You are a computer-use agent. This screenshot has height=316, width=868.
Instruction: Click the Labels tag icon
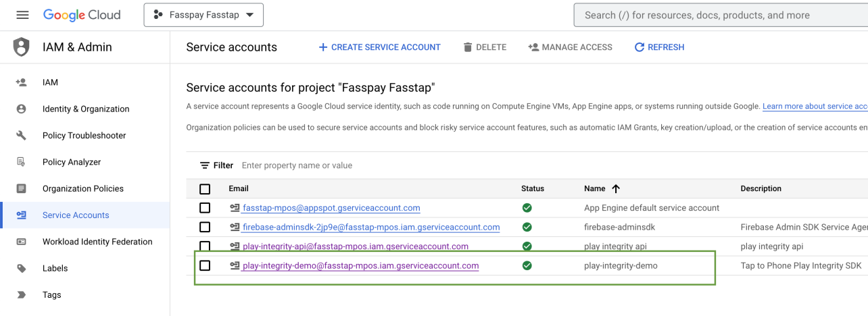coord(21,268)
